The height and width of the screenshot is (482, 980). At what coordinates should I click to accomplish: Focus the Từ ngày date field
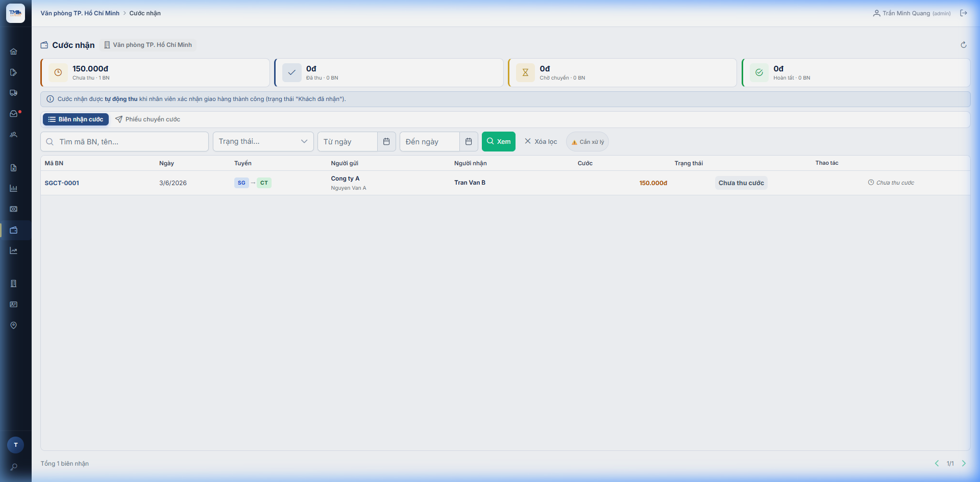coord(348,142)
